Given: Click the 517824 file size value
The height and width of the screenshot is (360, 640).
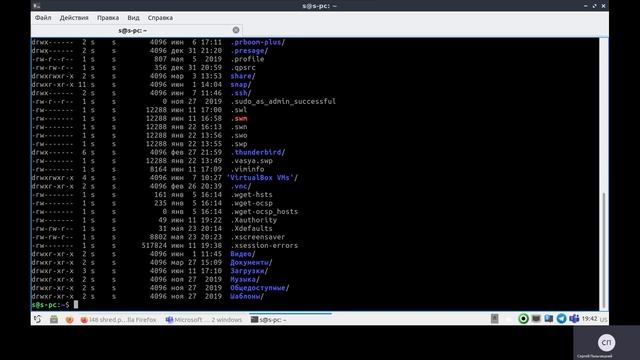Looking at the screenshot, I should pyautogui.click(x=154, y=245).
